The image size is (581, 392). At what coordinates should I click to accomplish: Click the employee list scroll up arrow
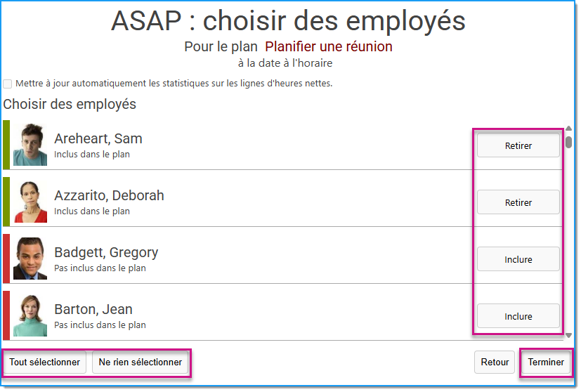coord(569,128)
